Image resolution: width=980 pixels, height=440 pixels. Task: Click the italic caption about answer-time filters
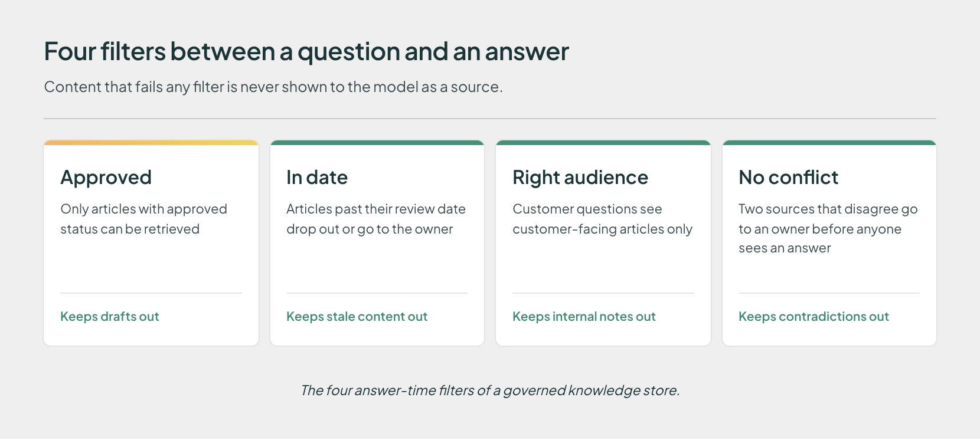[490, 390]
